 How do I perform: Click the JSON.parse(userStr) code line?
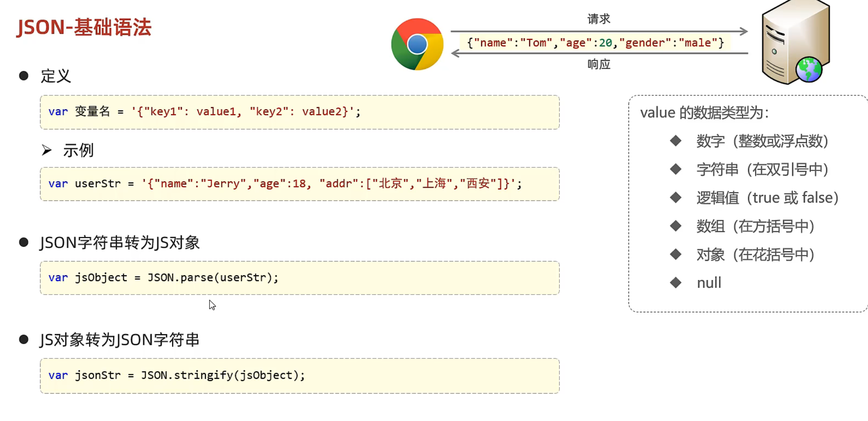[163, 277]
